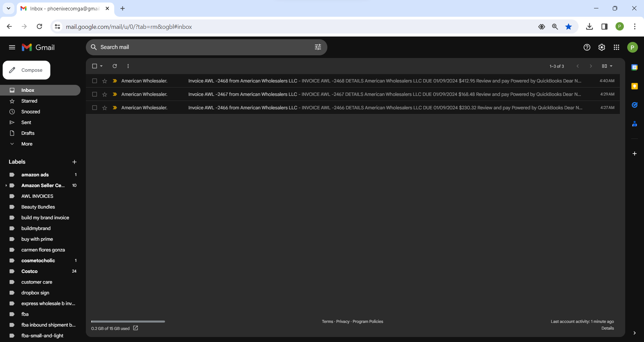Open Chrome tab search dropdown
Image resolution: width=644 pixels, height=342 pixels.
point(8,8)
